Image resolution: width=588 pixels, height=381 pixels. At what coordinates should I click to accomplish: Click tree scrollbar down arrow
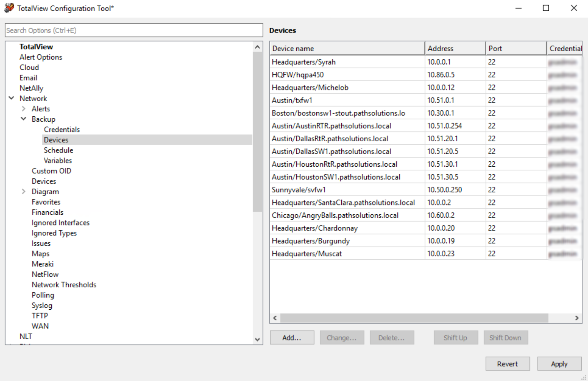click(257, 339)
